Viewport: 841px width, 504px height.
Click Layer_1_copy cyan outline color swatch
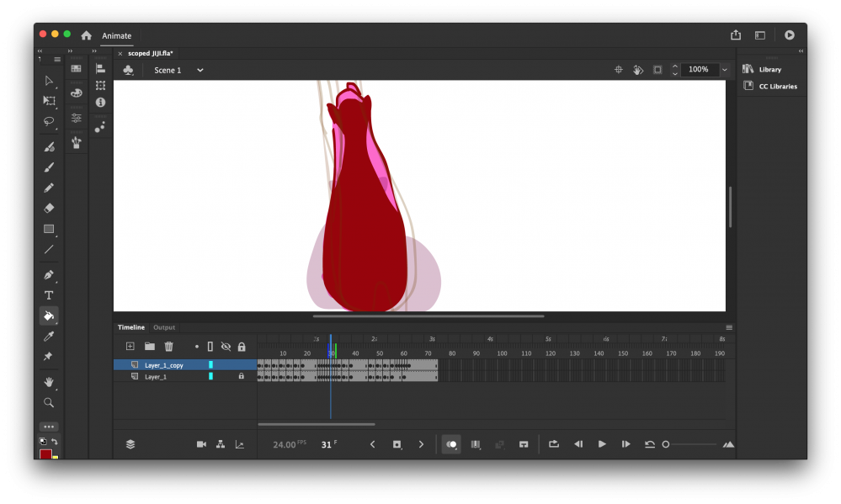tap(210, 364)
